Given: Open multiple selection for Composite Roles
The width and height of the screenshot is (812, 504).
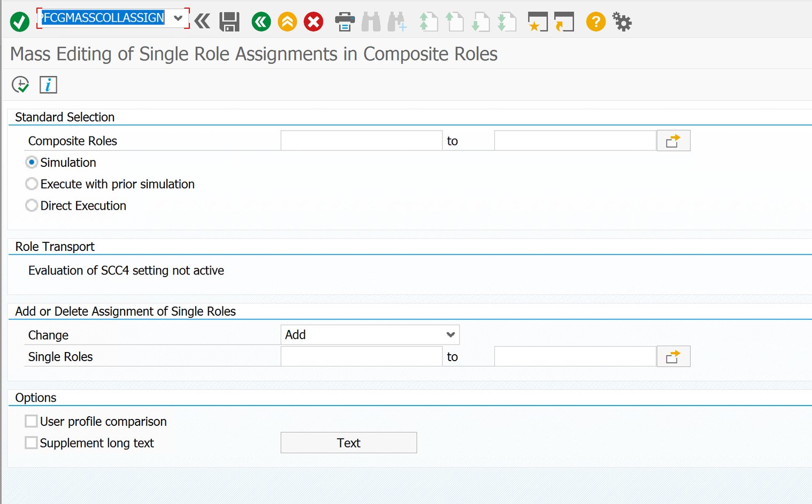Looking at the screenshot, I should point(673,140).
